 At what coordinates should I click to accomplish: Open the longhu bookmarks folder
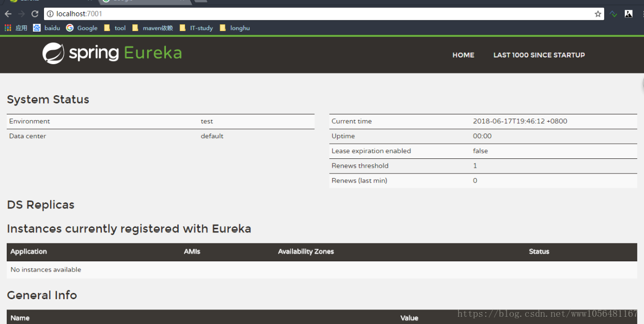[x=235, y=28]
